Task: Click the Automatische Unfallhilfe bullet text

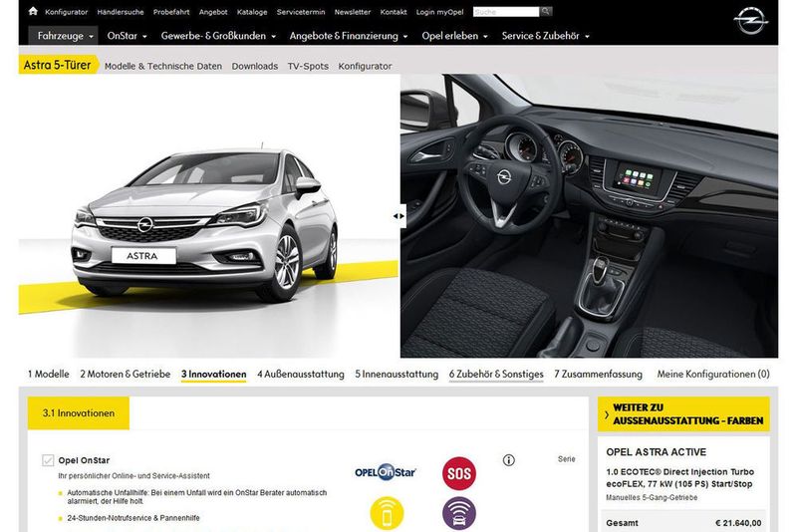Action: (x=196, y=496)
